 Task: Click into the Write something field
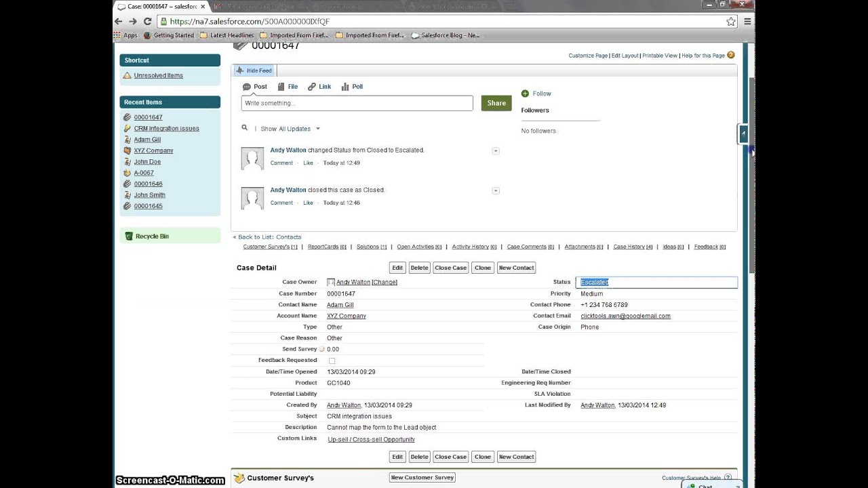coord(357,103)
